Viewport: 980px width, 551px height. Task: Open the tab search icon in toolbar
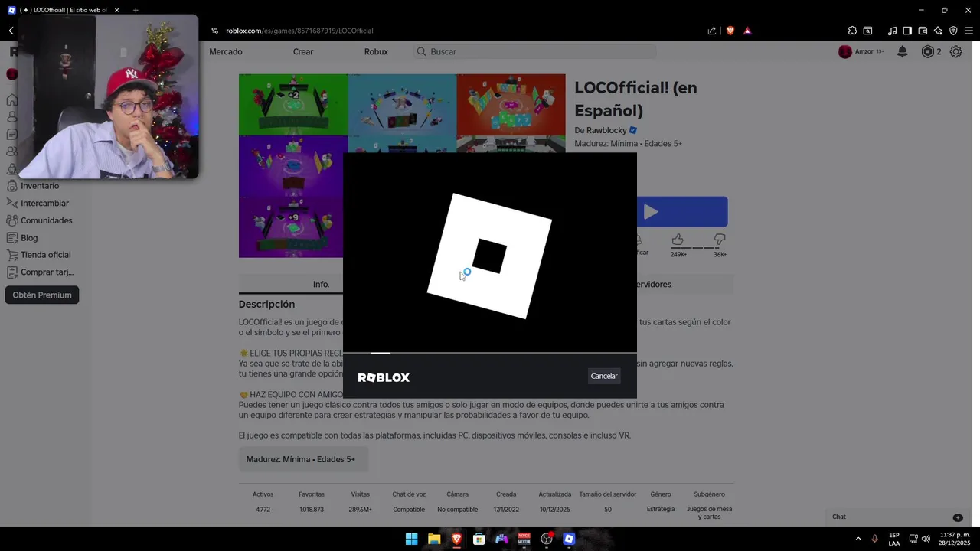867,31
